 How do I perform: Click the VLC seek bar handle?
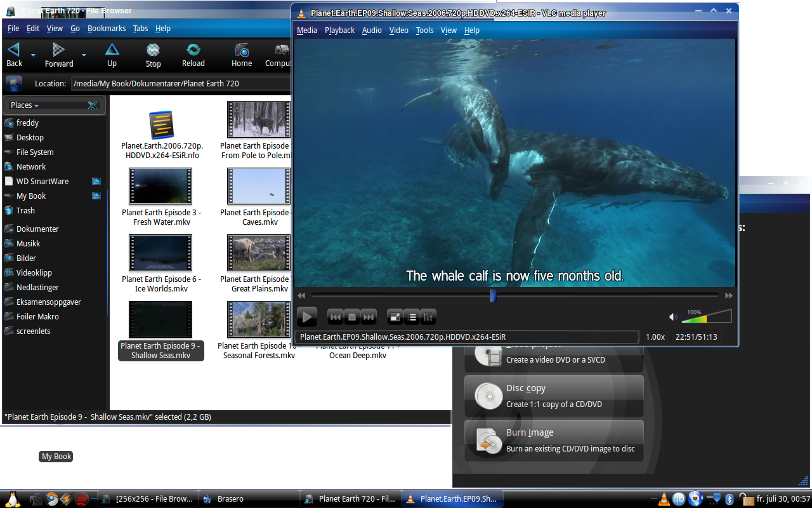(x=492, y=295)
